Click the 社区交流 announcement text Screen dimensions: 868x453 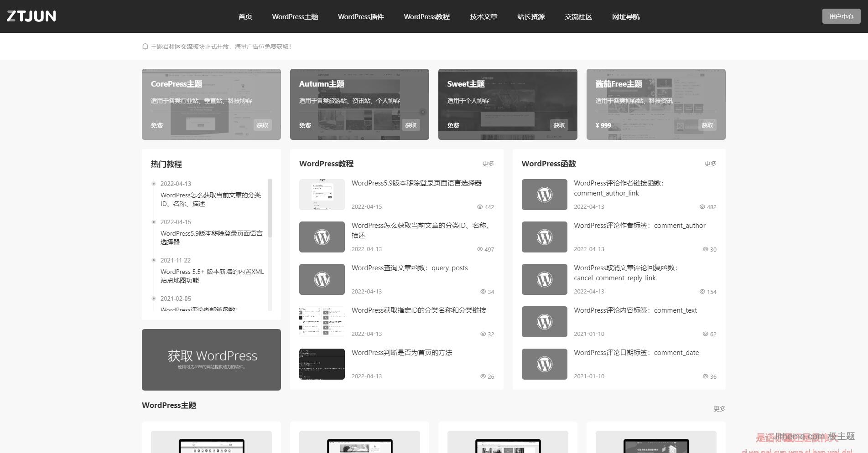coord(181,46)
